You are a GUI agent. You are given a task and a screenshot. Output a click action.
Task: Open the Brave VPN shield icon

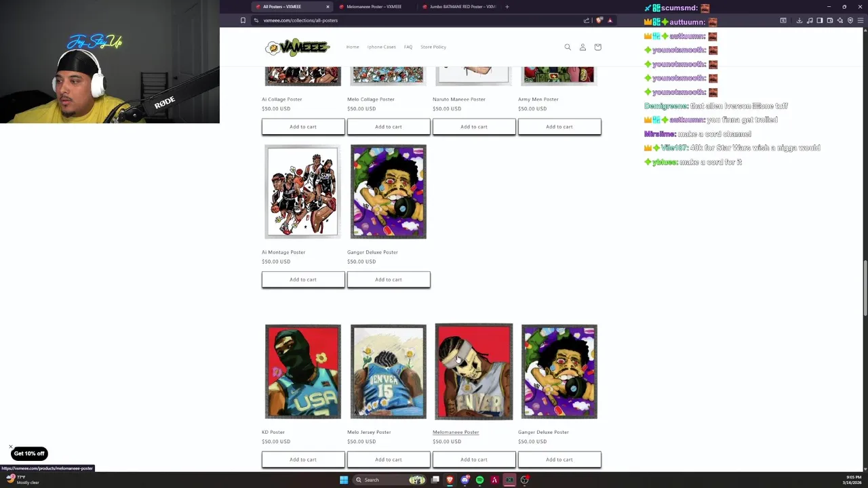[x=850, y=20]
